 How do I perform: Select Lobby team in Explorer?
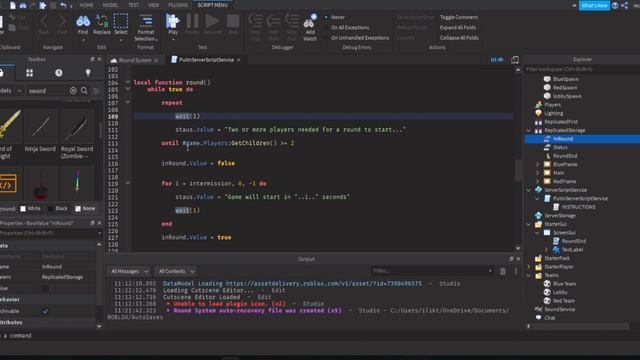[x=560, y=292]
